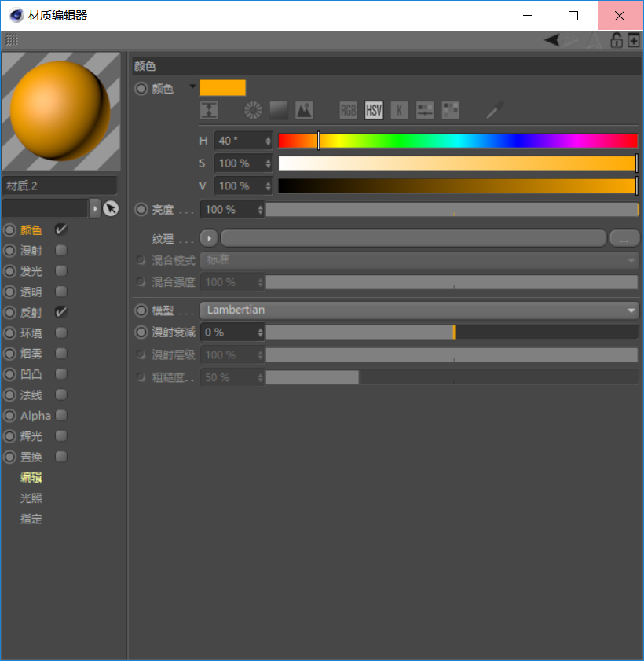This screenshot has height=661, width=644.
Task: Click the orange color swatch
Action: pyautogui.click(x=224, y=87)
